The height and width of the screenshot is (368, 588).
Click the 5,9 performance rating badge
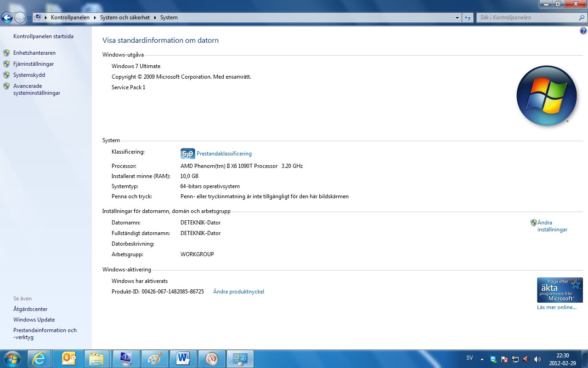click(187, 154)
